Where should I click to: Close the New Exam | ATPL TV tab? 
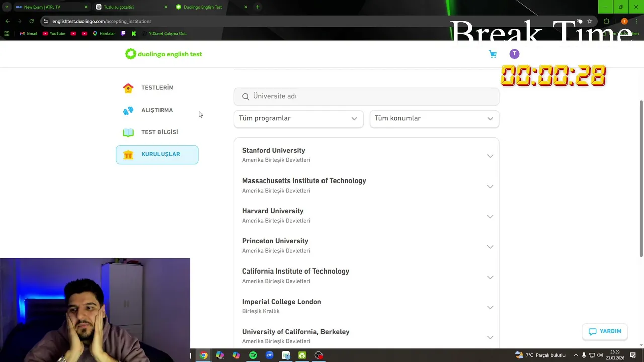(86, 7)
